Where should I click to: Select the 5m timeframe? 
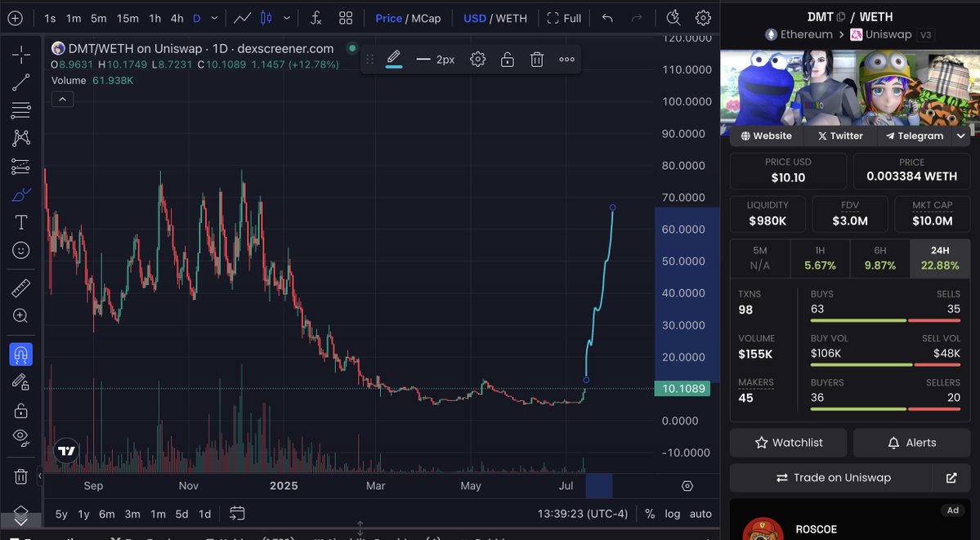click(x=99, y=18)
